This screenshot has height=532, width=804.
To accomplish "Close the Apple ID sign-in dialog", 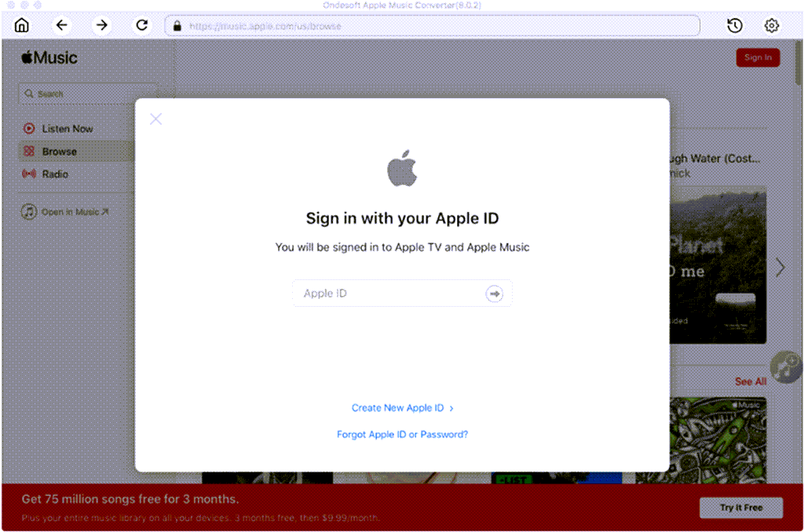I will point(156,119).
